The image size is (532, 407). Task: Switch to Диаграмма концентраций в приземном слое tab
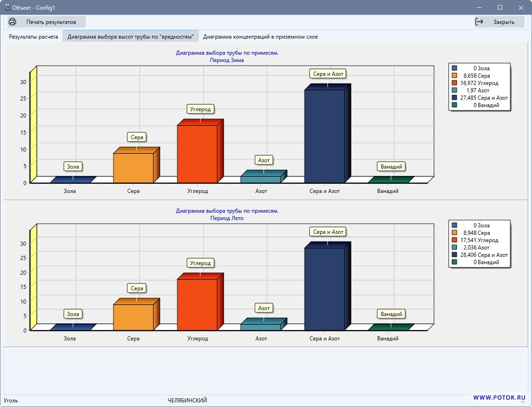click(260, 37)
